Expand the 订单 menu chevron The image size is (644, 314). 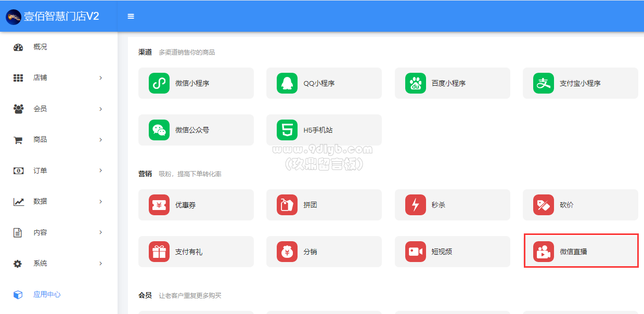(x=101, y=171)
